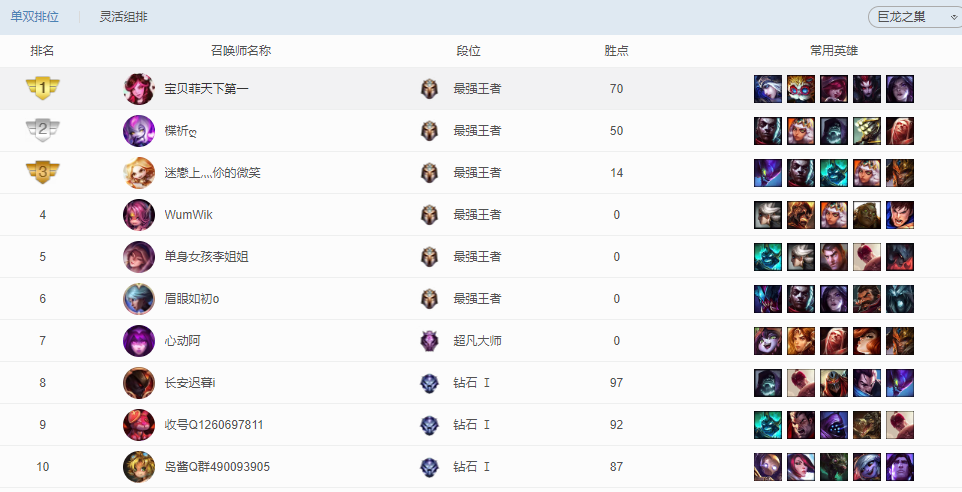
Task: Click the 钻石 tier emblem for 长安迟暮i
Action: point(429,383)
